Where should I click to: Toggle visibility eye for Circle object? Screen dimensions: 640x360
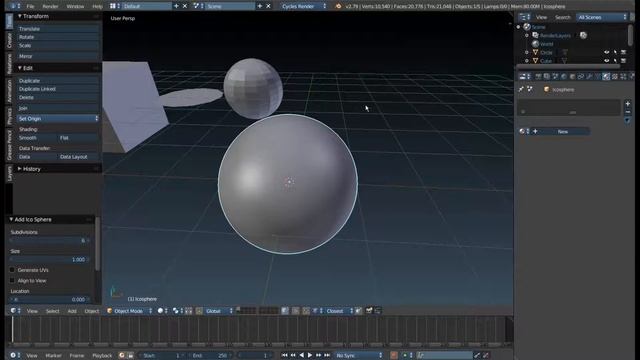[607, 52]
